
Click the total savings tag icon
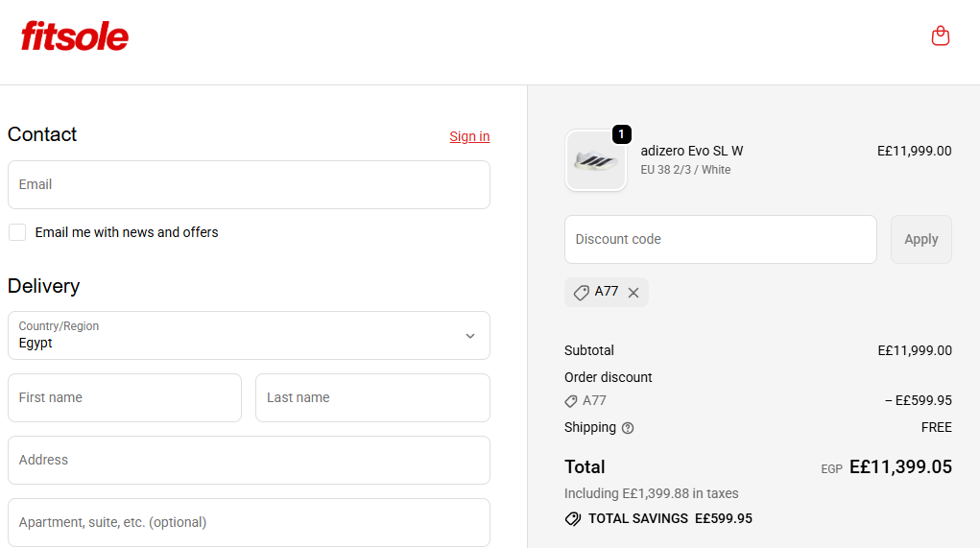tap(573, 519)
